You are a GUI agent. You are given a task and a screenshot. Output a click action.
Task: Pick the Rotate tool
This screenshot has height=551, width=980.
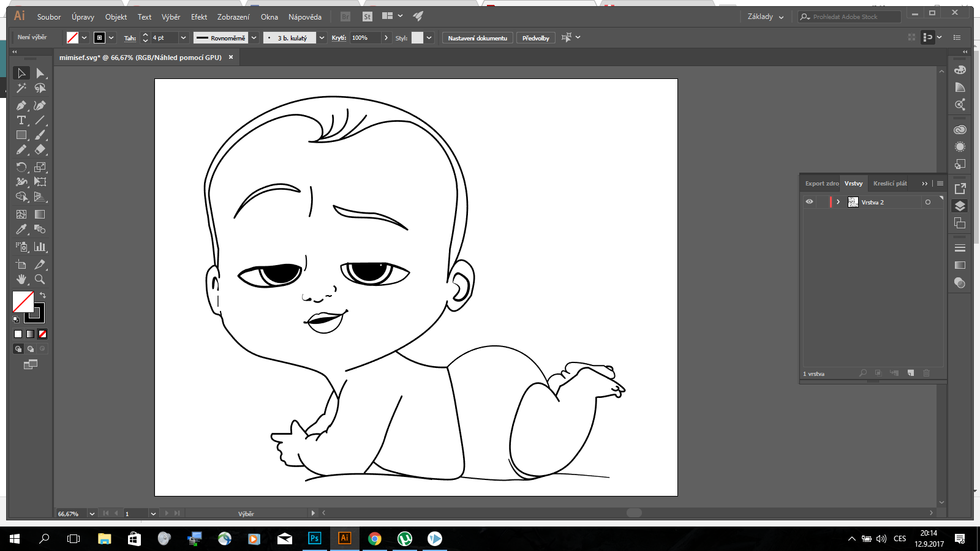point(21,167)
